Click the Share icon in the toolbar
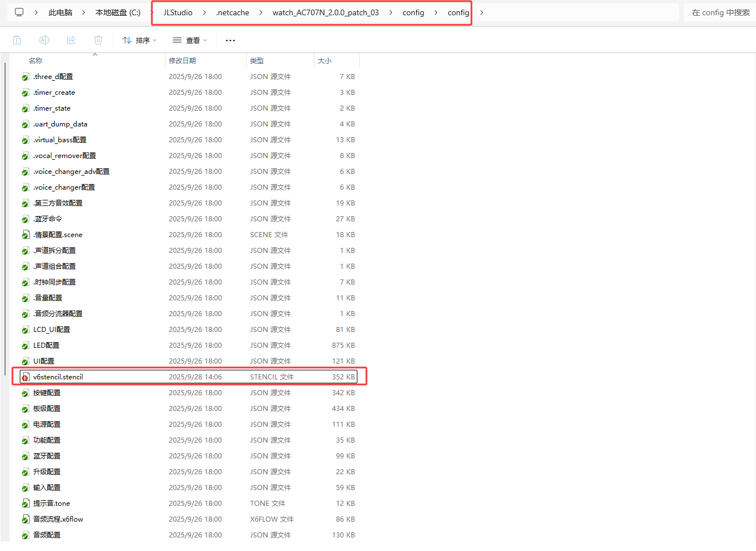The width and height of the screenshot is (756, 551). point(71,40)
